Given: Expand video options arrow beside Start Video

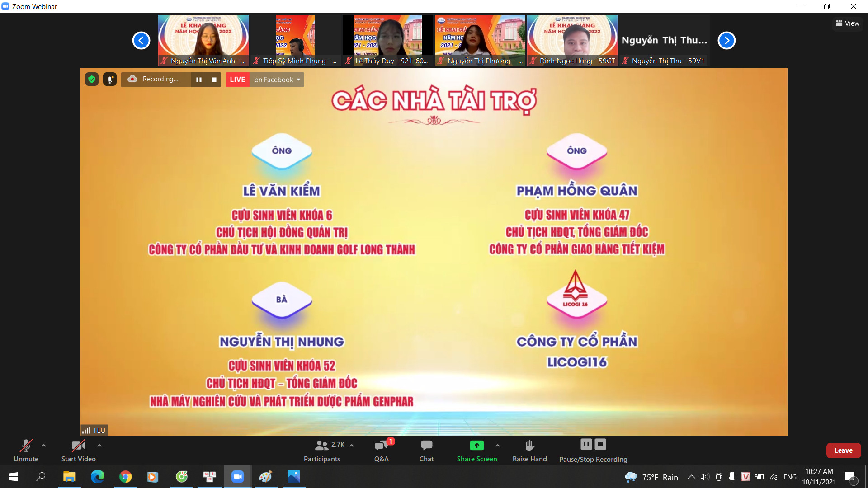Looking at the screenshot, I should [99, 446].
